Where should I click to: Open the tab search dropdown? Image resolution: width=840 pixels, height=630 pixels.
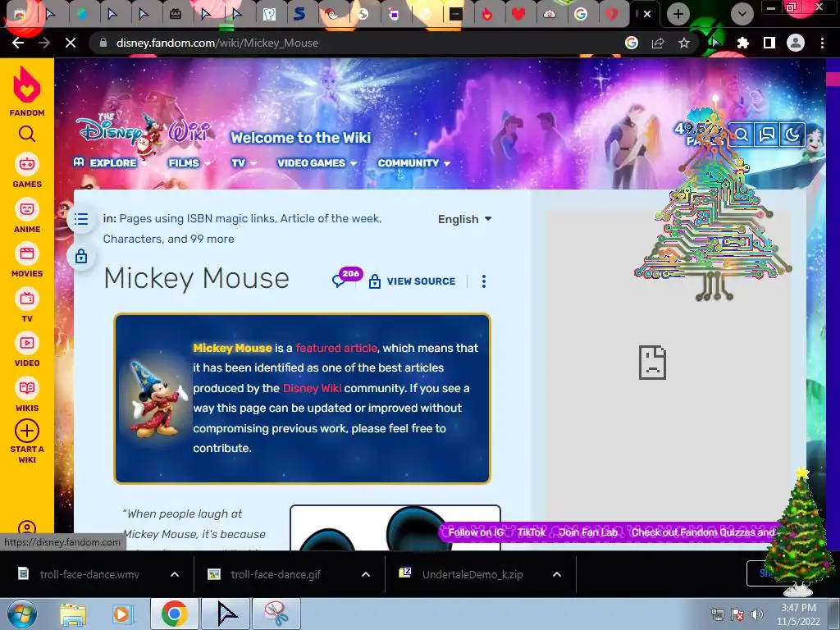[x=742, y=14]
